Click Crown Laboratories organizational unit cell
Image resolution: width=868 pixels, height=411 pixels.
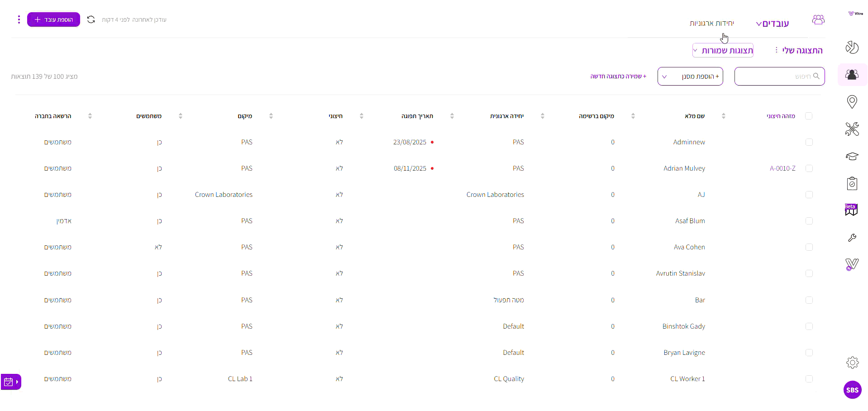coord(495,195)
